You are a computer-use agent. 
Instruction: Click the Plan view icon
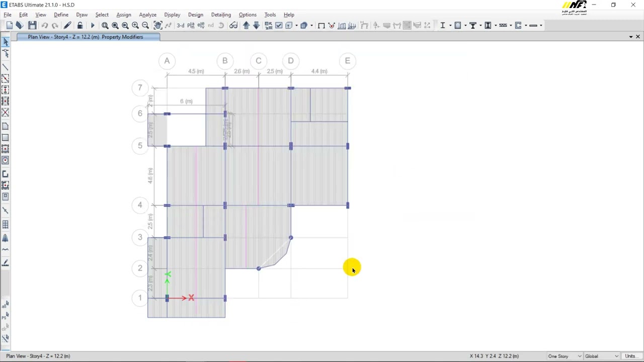tap(191, 25)
